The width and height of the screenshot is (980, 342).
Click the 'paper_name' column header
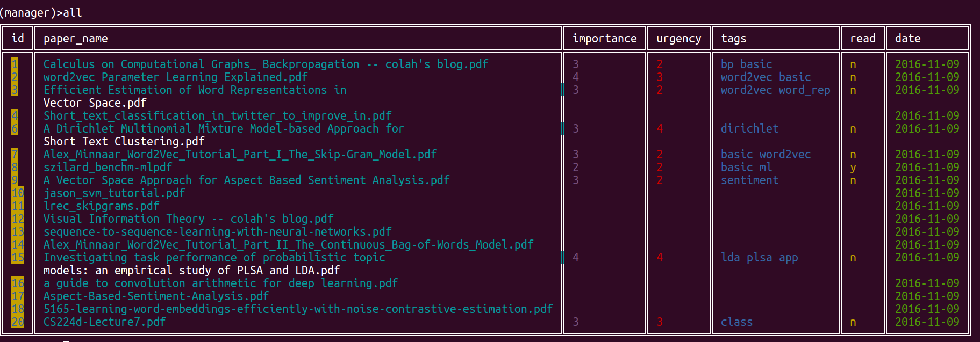pos(75,39)
